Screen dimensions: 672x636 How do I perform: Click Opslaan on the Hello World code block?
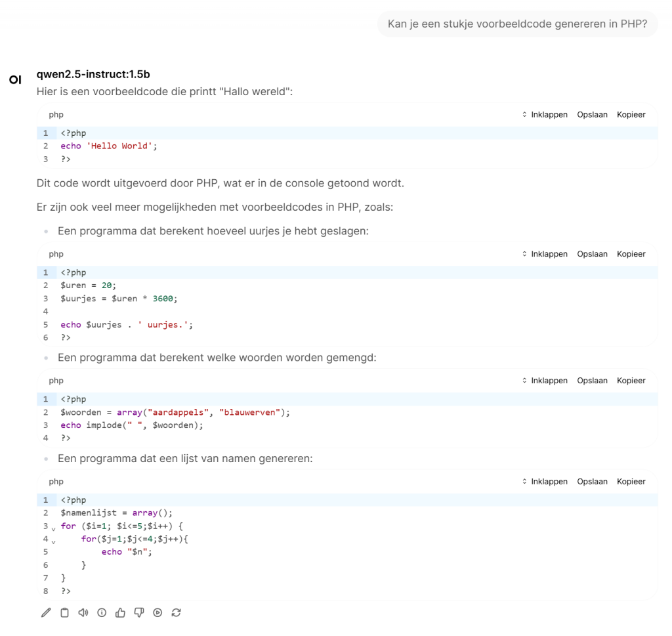(592, 115)
